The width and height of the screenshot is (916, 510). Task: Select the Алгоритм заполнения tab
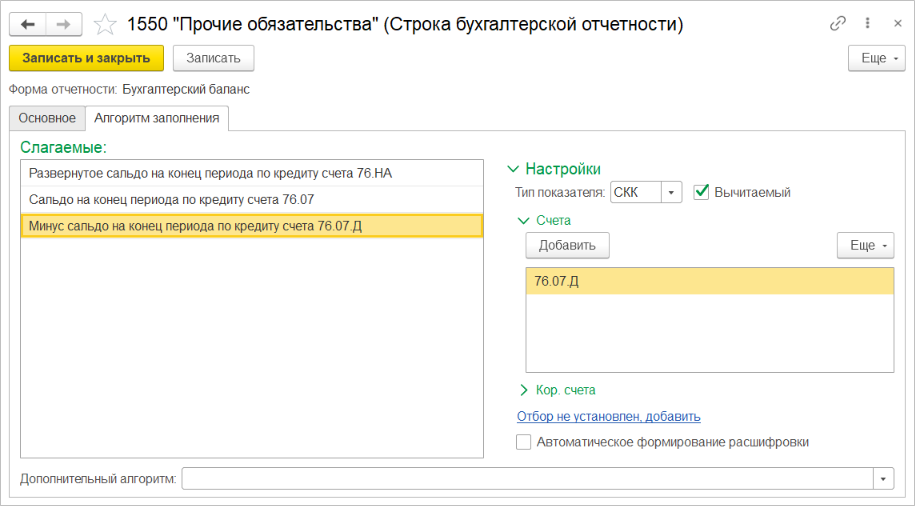157,118
